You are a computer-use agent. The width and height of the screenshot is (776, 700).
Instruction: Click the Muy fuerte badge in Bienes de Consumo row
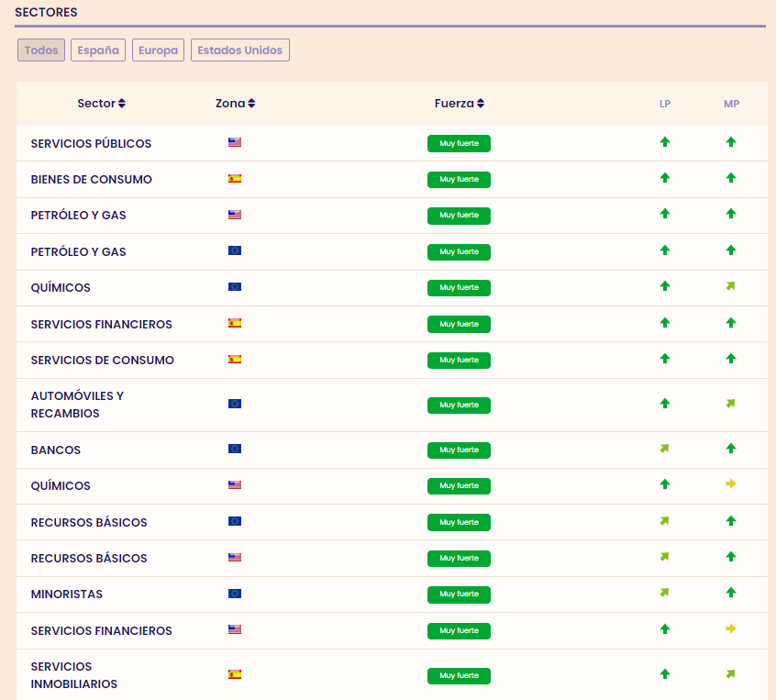(459, 180)
